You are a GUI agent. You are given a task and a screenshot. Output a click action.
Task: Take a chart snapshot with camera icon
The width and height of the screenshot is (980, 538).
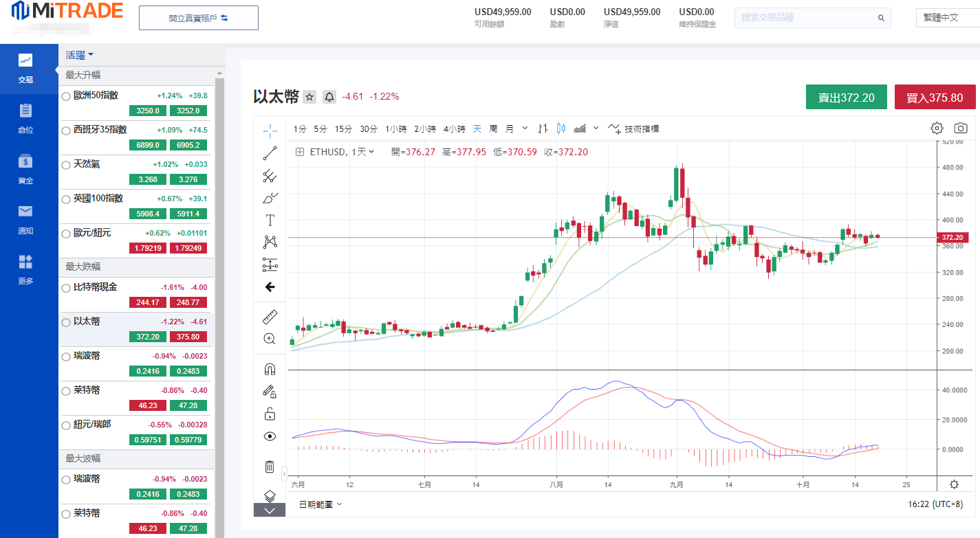click(961, 128)
